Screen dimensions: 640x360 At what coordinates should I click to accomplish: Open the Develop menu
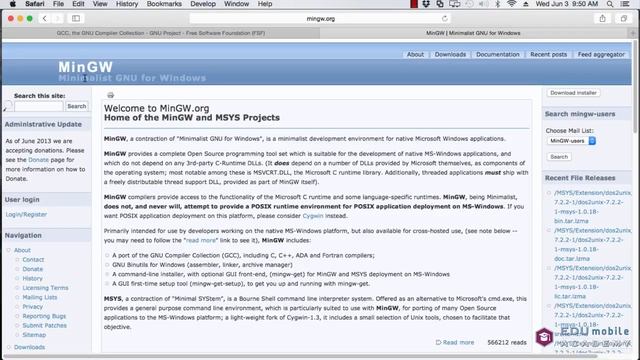coord(203,4)
